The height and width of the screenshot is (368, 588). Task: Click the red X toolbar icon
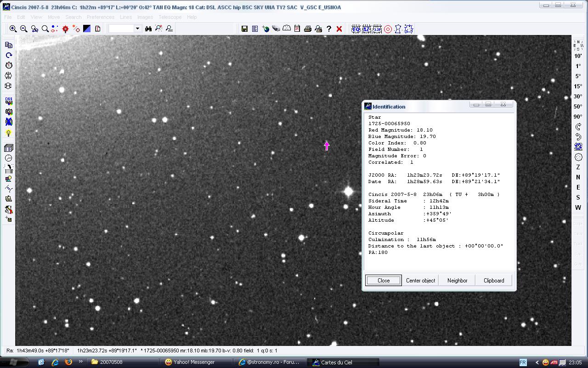tap(339, 29)
